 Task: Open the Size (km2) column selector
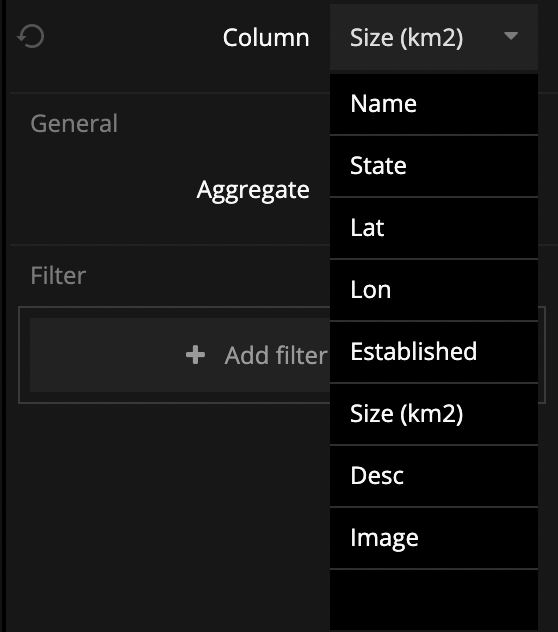pos(434,37)
